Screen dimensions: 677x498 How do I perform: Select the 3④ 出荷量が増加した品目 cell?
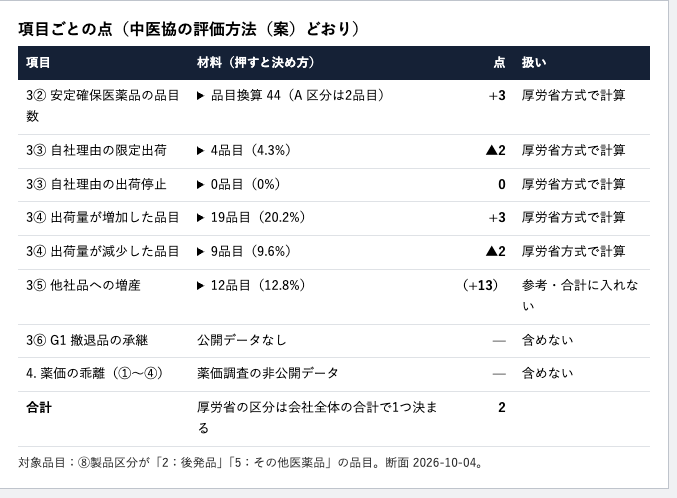pos(103,217)
